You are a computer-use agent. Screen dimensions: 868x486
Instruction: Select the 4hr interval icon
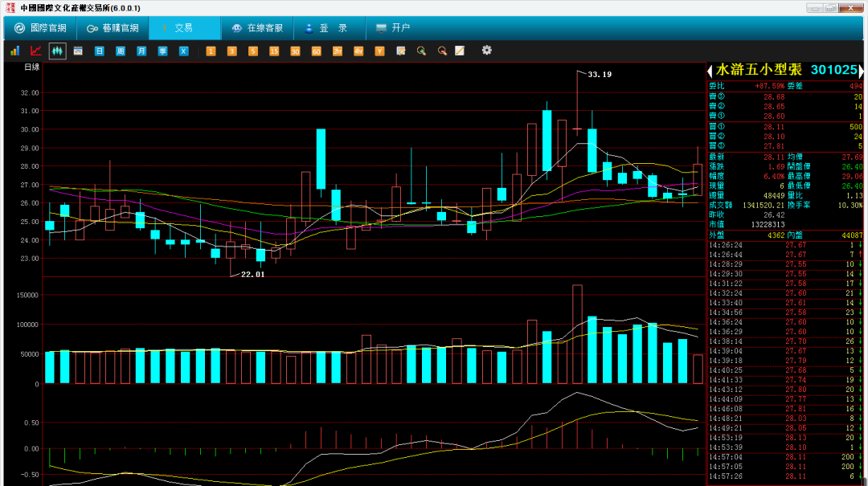point(358,51)
